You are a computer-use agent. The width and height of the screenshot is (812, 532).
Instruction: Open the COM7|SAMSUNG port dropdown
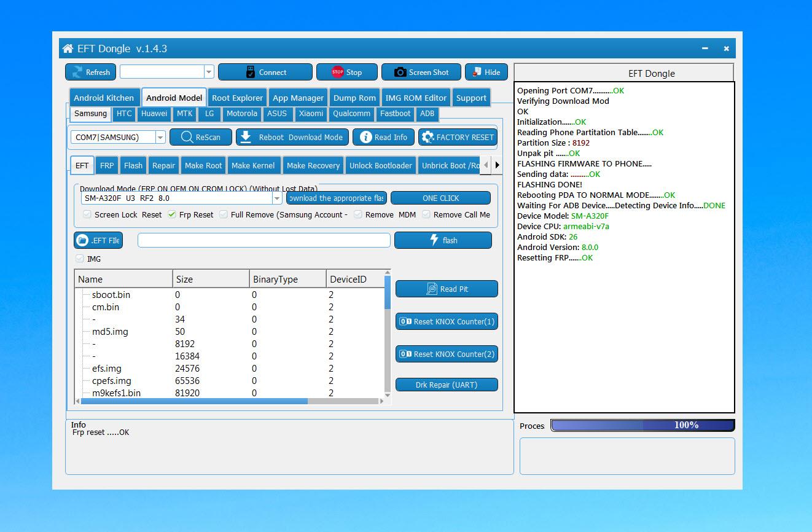[160, 137]
